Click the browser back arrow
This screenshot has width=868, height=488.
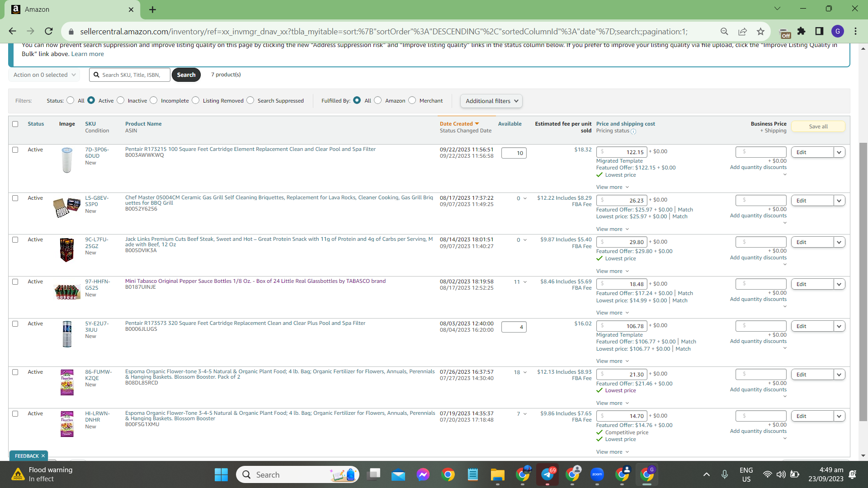tap(12, 31)
